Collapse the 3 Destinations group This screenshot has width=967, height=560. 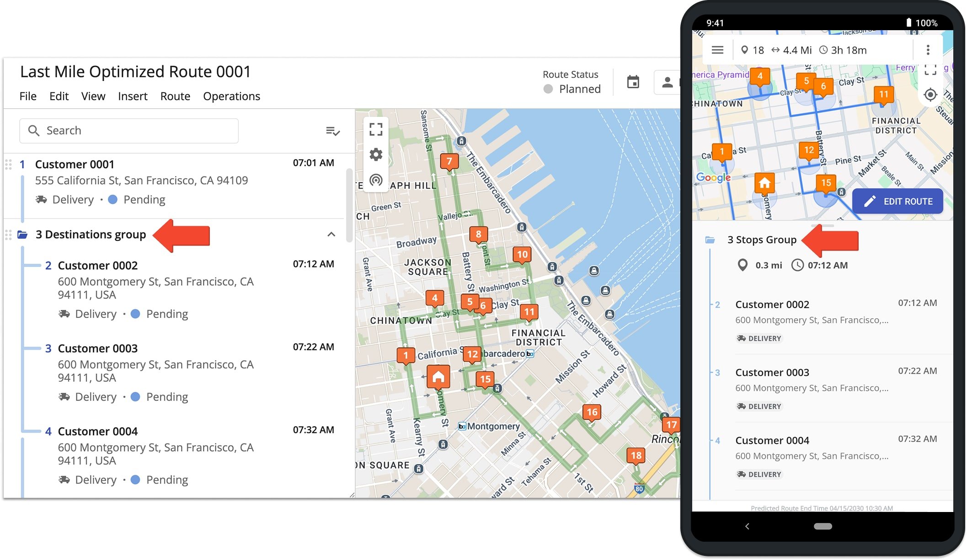(x=331, y=235)
